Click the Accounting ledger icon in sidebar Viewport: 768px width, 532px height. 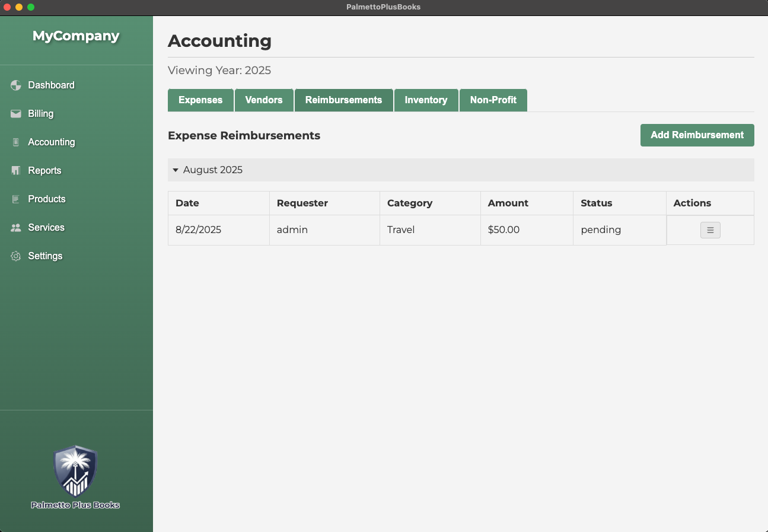tap(16, 142)
